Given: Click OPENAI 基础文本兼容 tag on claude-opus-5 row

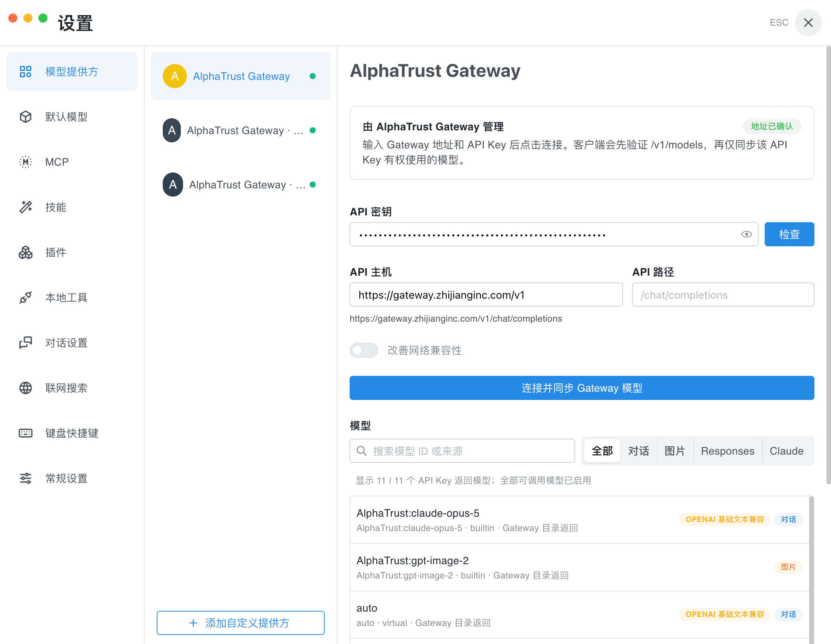Looking at the screenshot, I should coord(724,520).
